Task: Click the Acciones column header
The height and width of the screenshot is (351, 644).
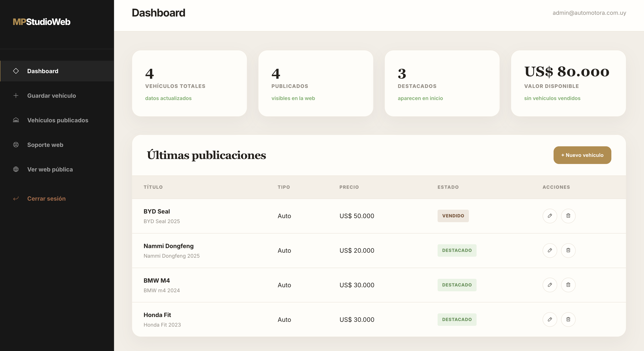Action: coord(556,187)
